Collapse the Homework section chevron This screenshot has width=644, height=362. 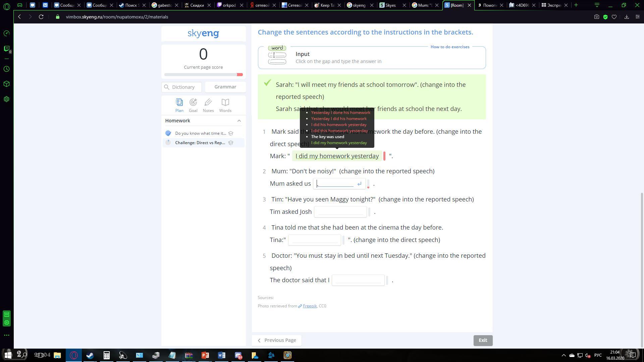[239, 121]
